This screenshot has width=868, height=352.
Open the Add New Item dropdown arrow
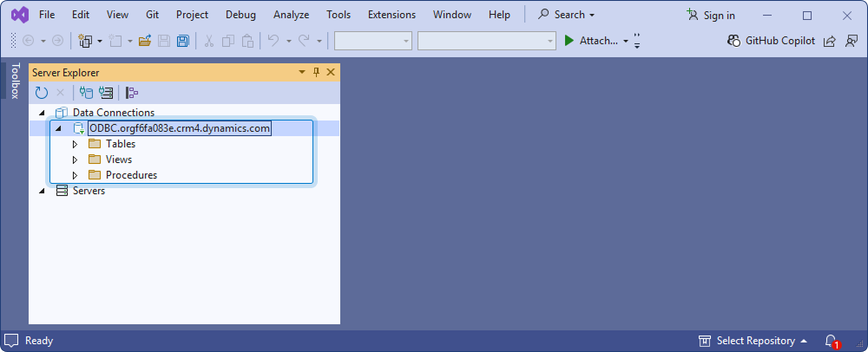[x=129, y=41]
